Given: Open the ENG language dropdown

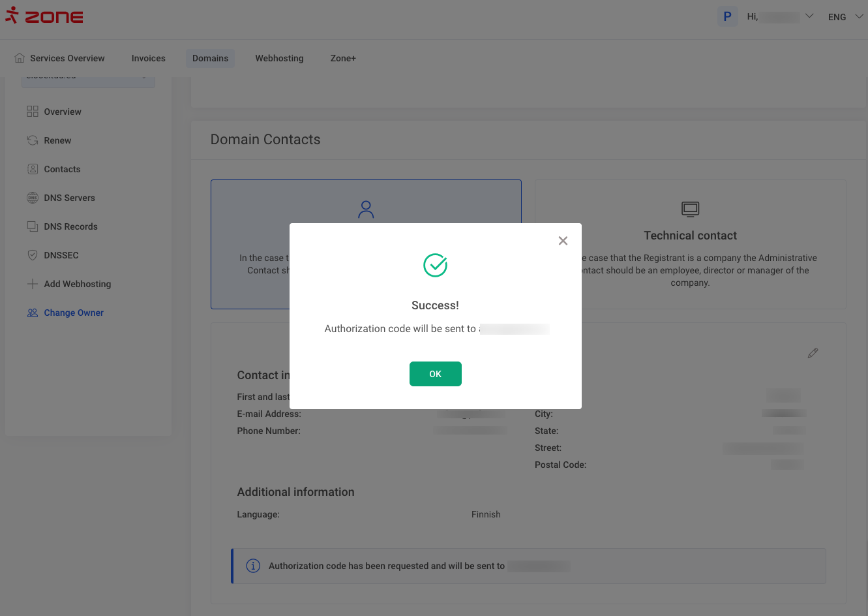Looking at the screenshot, I should point(845,17).
